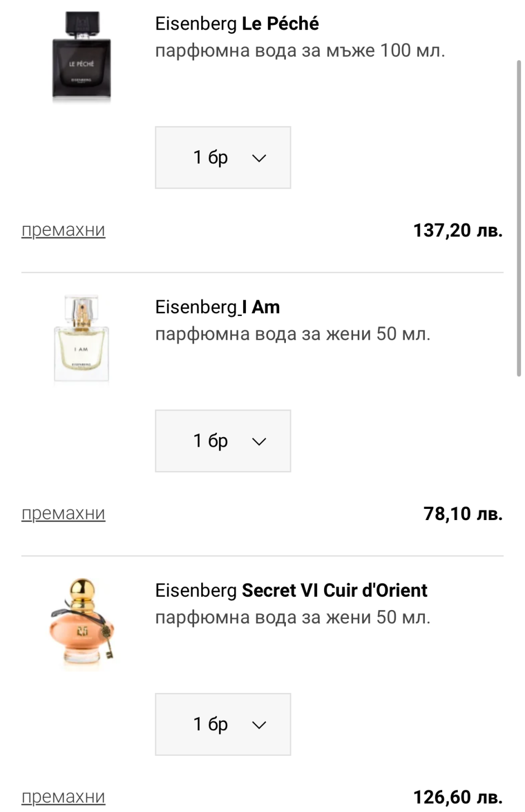Tap the I Am perfume bottle image
This screenshot has height=812, width=525.
[82, 338]
